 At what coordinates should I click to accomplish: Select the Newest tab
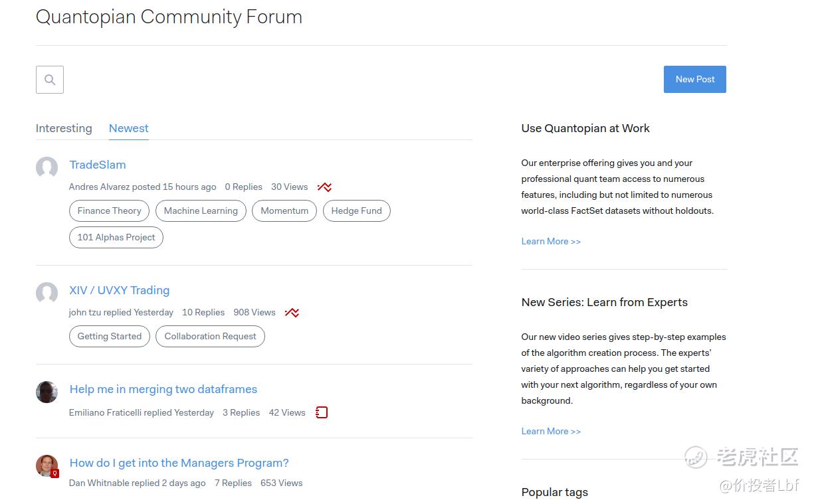pyautogui.click(x=129, y=128)
